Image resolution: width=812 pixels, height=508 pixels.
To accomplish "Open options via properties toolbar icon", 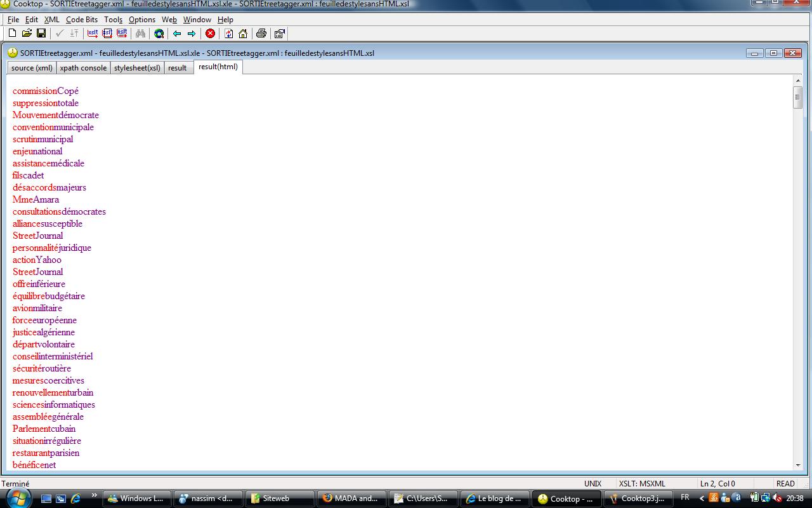I will pyautogui.click(x=279, y=33).
